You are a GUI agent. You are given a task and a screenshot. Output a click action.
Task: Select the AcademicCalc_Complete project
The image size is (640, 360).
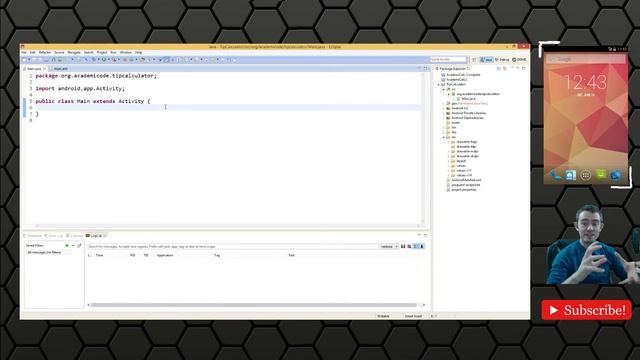point(463,75)
